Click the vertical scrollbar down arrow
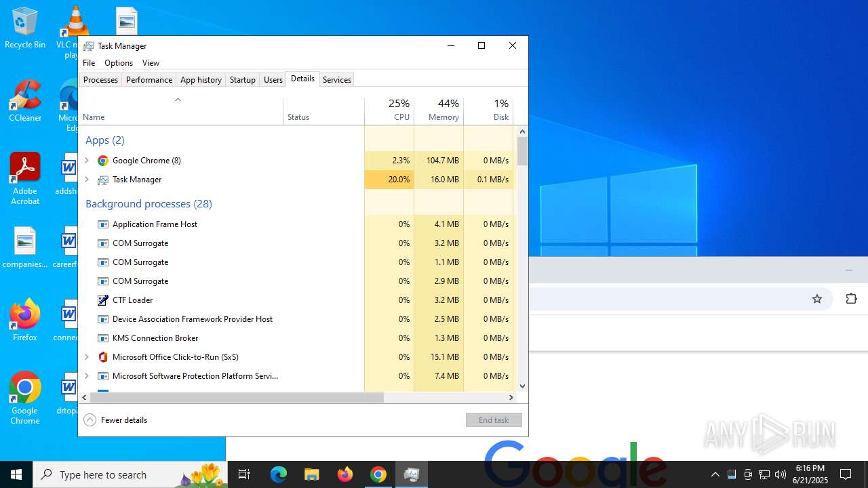Image resolution: width=868 pixels, height=488 pixels. 522,386
